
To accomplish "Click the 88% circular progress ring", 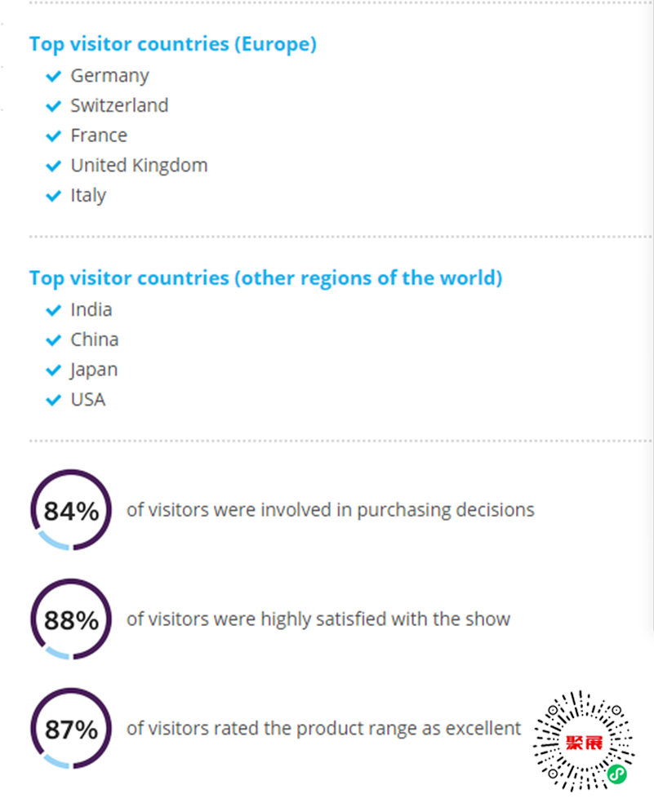I will pos(71,619).
